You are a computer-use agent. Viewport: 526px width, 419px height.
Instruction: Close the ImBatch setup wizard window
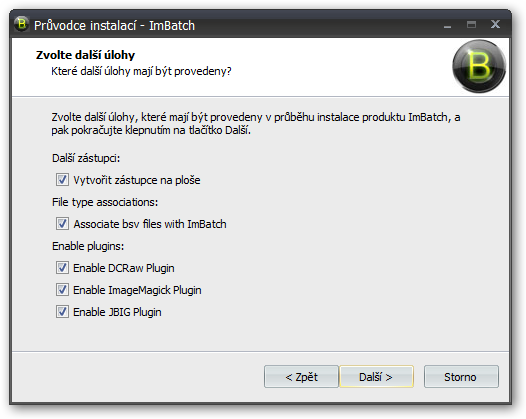click(x=495, y=24)
